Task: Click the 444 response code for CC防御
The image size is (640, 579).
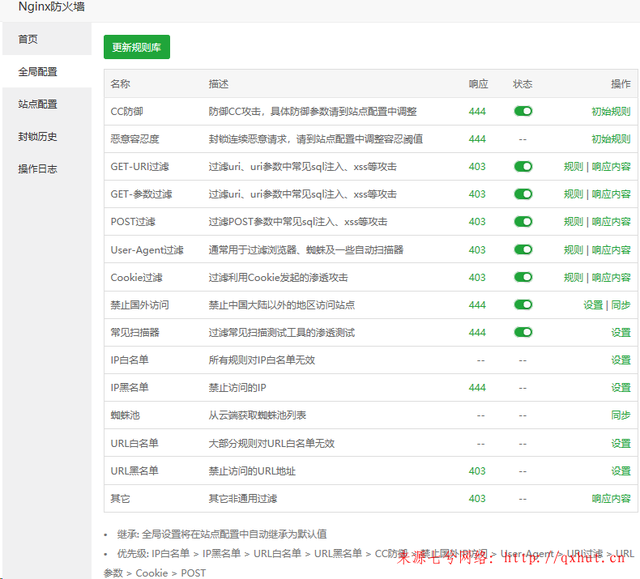Action: (x=477, y=111)
